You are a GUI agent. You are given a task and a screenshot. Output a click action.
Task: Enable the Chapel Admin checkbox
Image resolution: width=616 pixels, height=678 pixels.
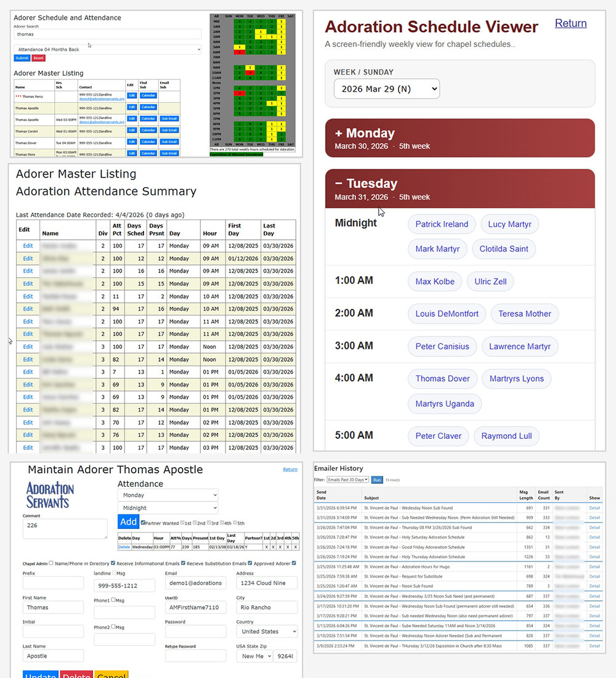51,563
